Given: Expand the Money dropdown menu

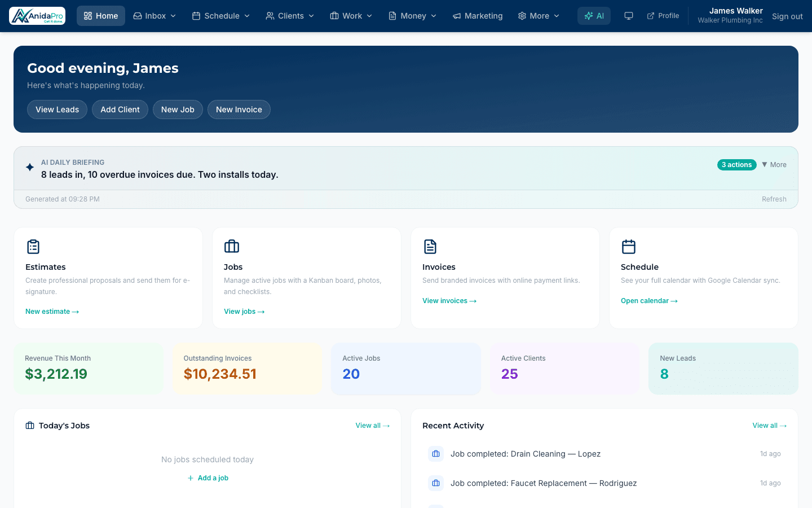Looking at the screenshot, I should tap(412, 16).
